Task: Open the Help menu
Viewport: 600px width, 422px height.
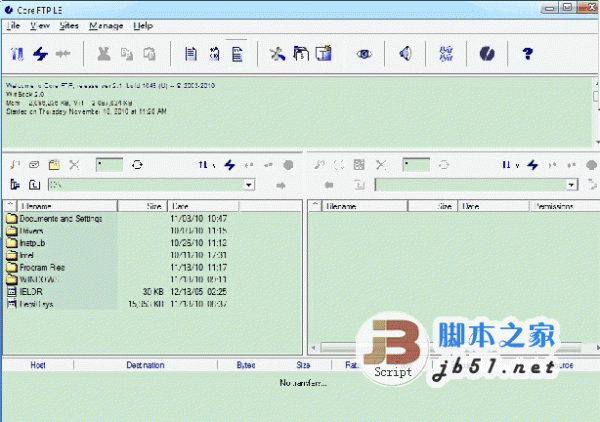Action: coord(143,26)
